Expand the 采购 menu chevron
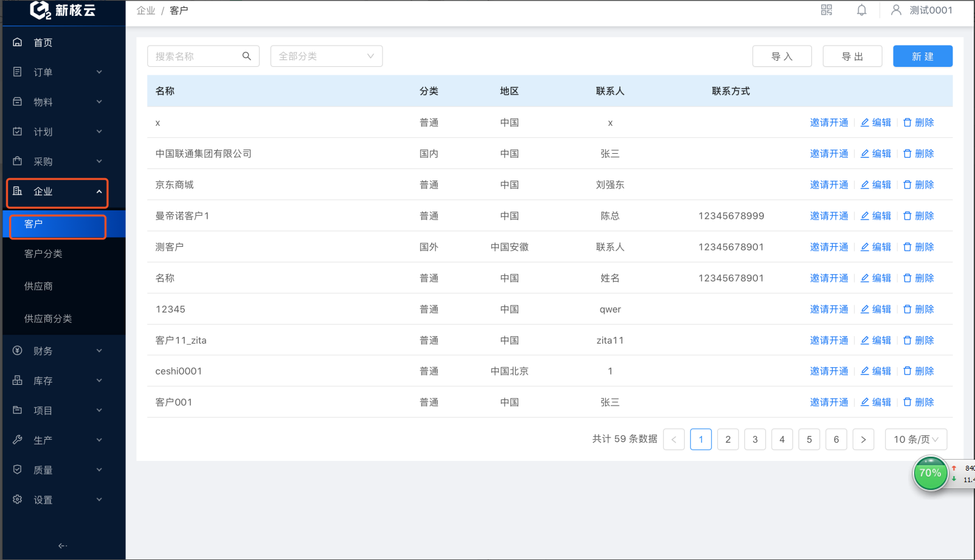This screenshot has height=560, width=975. pyautogui.click(x=99, y=161)
